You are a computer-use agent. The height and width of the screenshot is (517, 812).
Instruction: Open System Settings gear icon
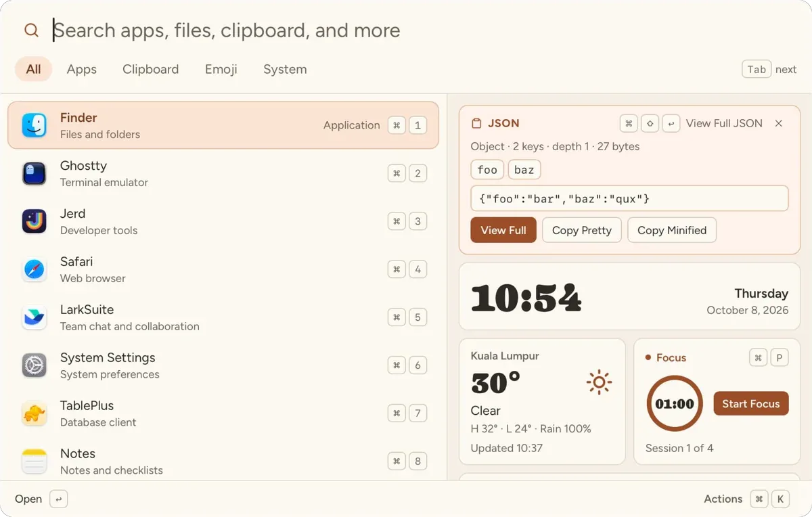(x=34, y=365)
